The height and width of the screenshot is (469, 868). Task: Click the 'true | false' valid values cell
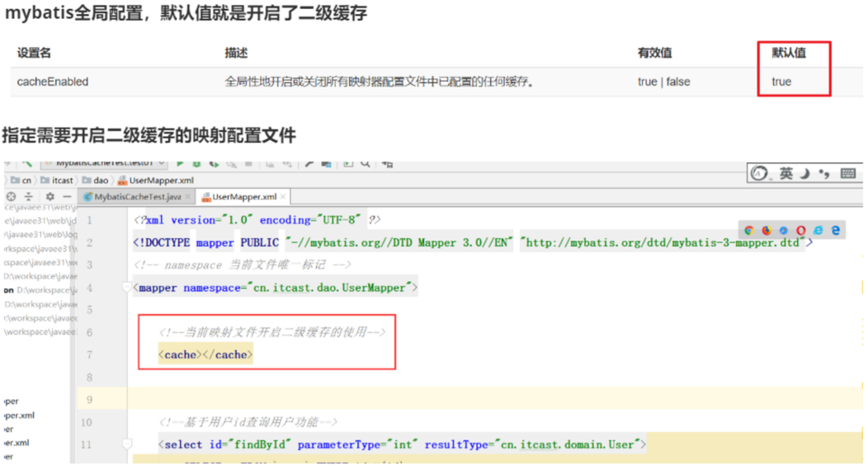(663, 82)
